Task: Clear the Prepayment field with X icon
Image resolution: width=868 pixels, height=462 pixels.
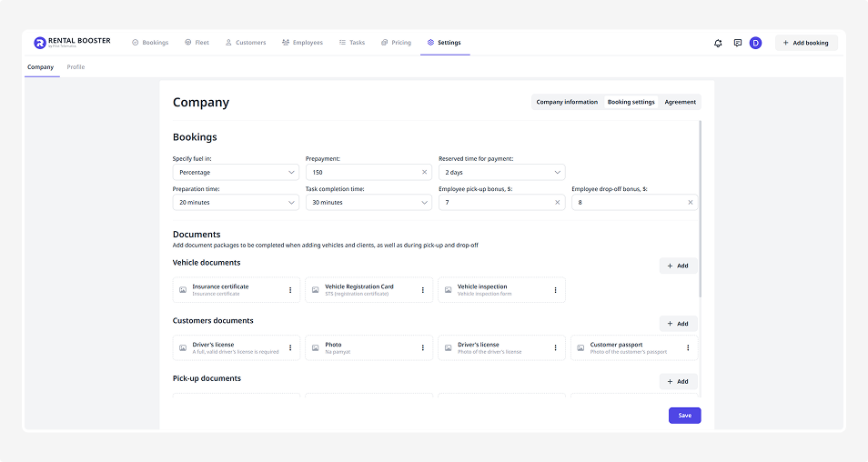Action: click(x=424, y=172)
